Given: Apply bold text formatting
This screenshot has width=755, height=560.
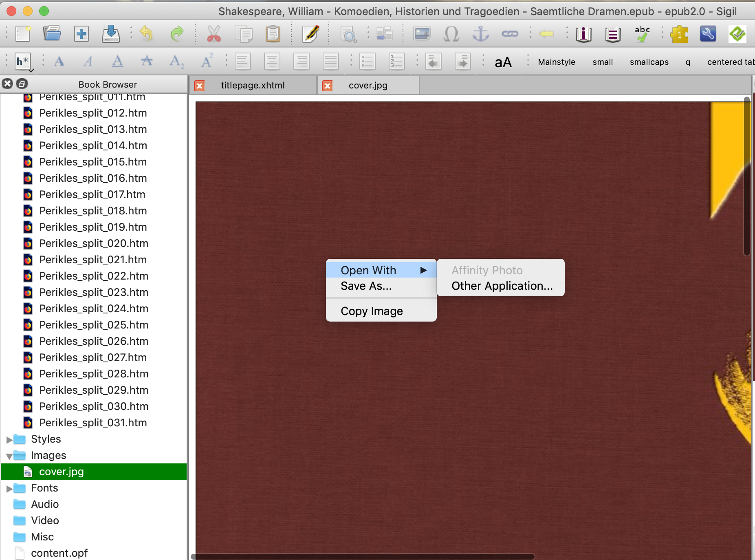Looking at the screenshot, I should [59, 62].
